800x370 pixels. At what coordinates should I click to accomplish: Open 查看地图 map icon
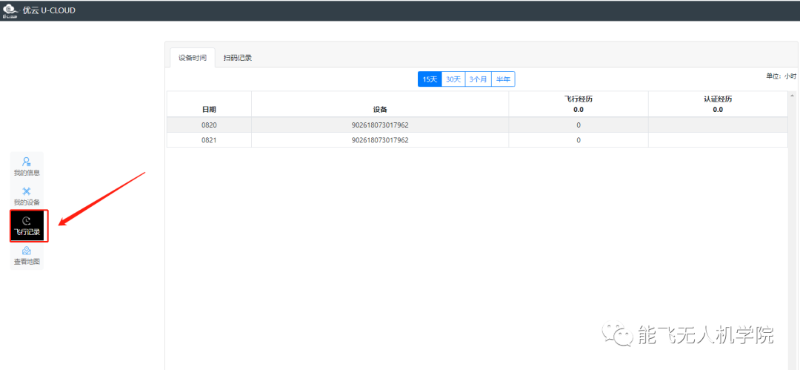pos(27,251)
